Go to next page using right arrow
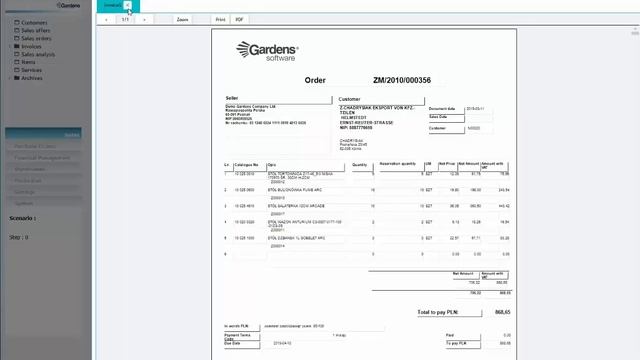This screenshot has width=640, height=360. (144, 20)
